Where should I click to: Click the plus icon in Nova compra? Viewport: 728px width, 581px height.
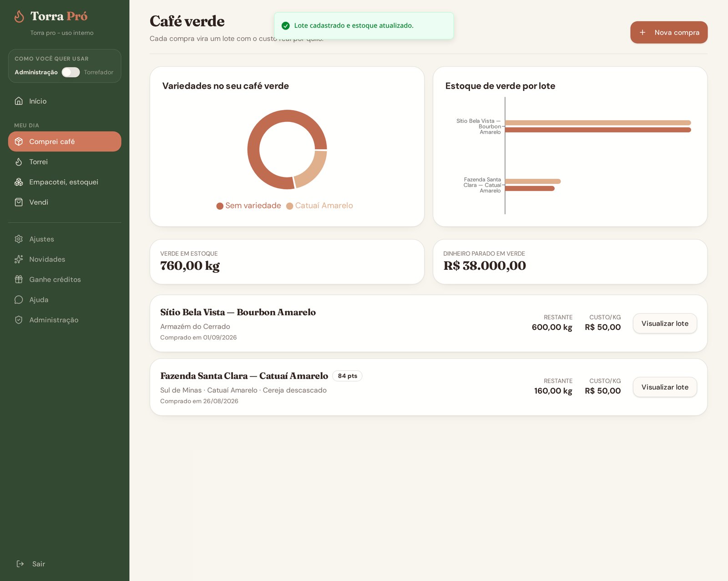642,32
